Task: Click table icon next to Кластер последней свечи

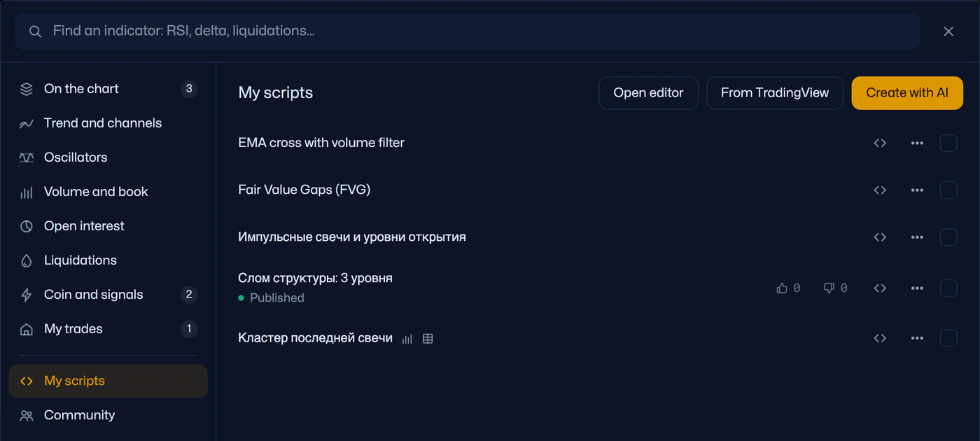Action: click(x=428, y=339)
